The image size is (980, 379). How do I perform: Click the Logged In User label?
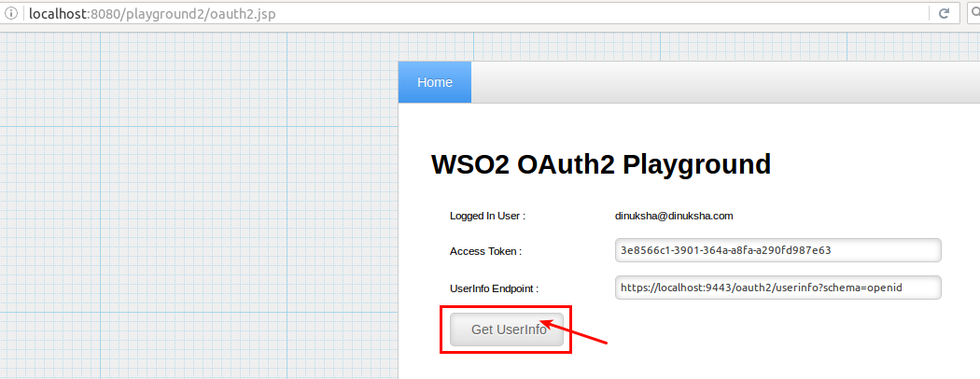pos(487,217)
